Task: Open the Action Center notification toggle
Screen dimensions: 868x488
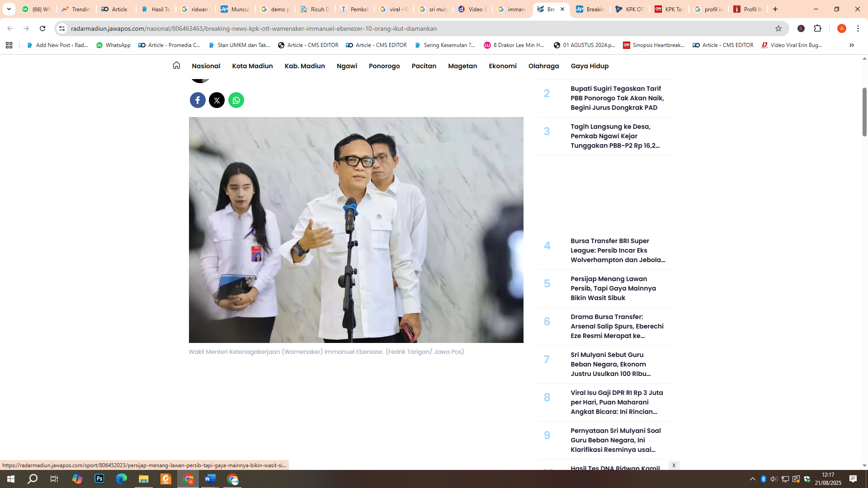Action: click(x=854, y=479)
